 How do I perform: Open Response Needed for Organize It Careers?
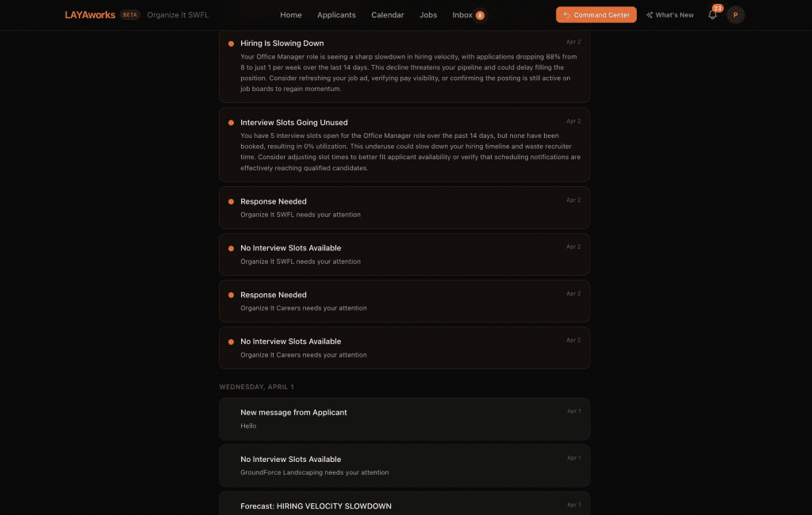[404, 301]
